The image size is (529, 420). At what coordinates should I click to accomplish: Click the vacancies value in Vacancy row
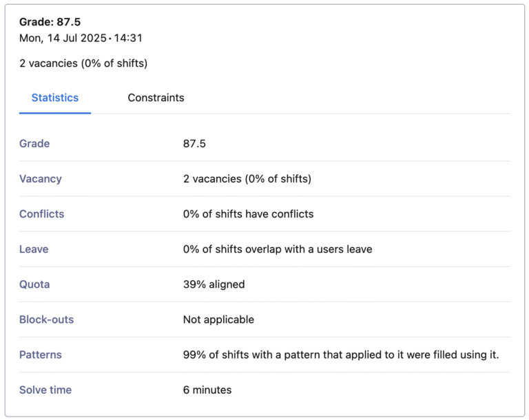tap(247, 179)
